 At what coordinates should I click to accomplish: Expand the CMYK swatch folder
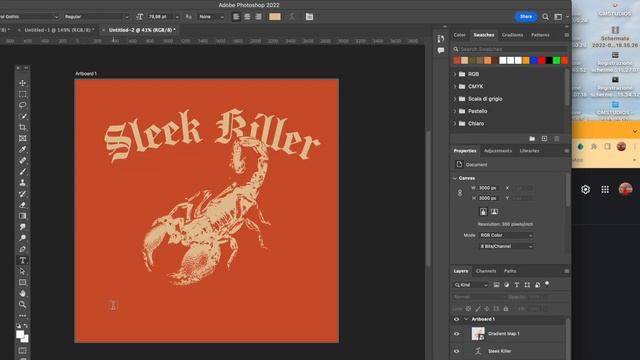tap(455, 87)
